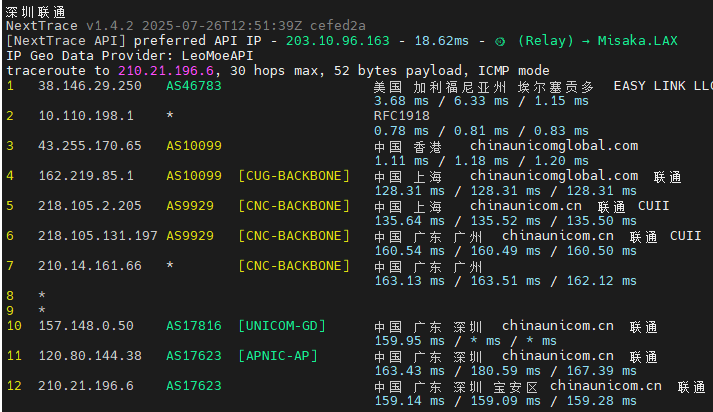This screenshot has height=412, width=713.
Task: Click 宝安区 district text on hop 12
Action: click(516, 387)
